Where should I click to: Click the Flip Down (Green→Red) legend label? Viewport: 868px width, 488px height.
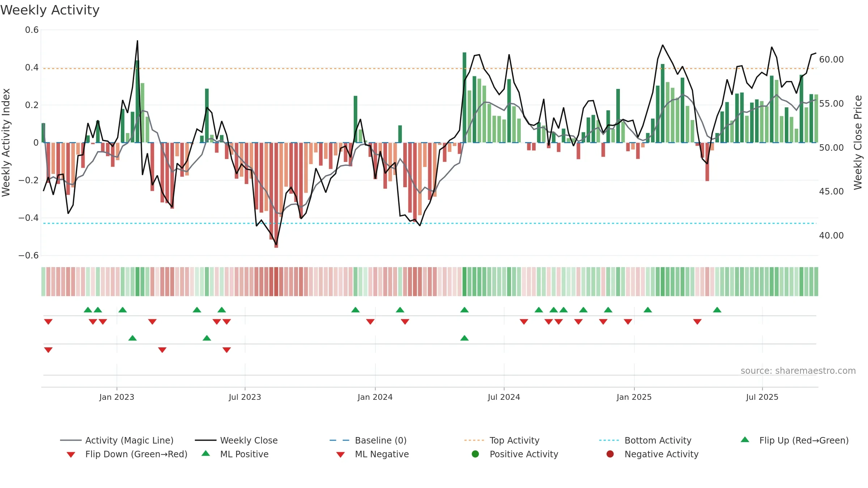(x=136, y=454)
